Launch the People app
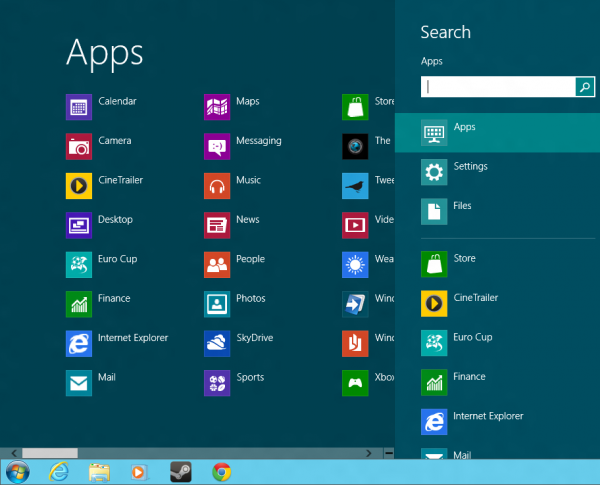This screenshot has width=600, height=485. click(x=217, y=265)
